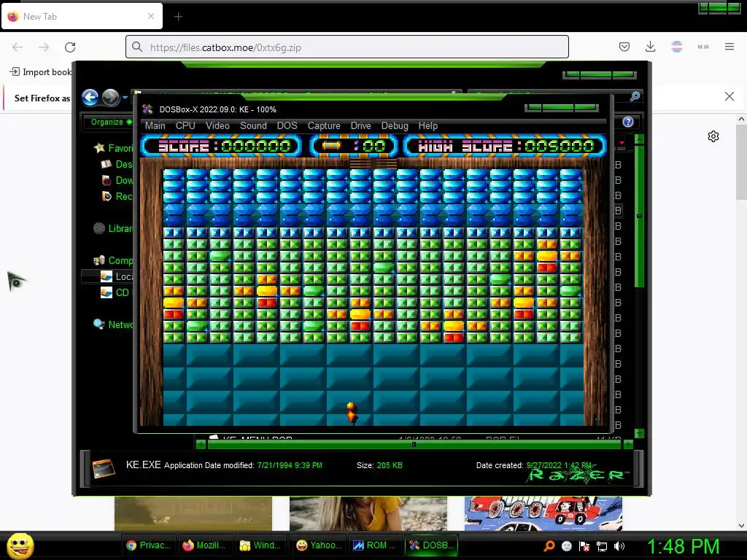747x560 pixels.
Task: Open the Drive menu in DOSBox-X
Action: pos(360,125)
